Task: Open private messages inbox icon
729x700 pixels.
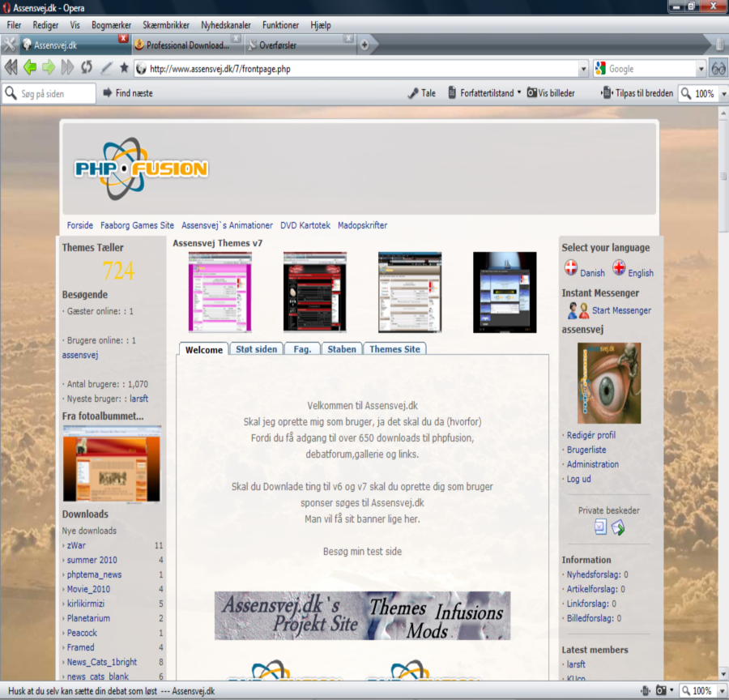Action: click(600, 527)
